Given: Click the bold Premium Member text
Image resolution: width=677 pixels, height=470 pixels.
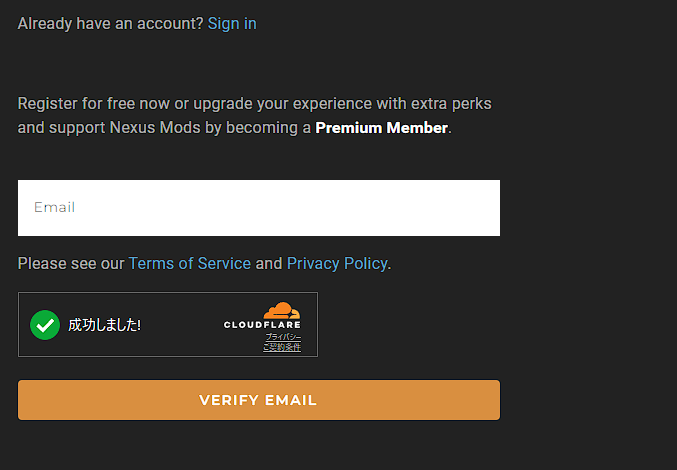Looking at the screenshot, I should coord(381,128).
